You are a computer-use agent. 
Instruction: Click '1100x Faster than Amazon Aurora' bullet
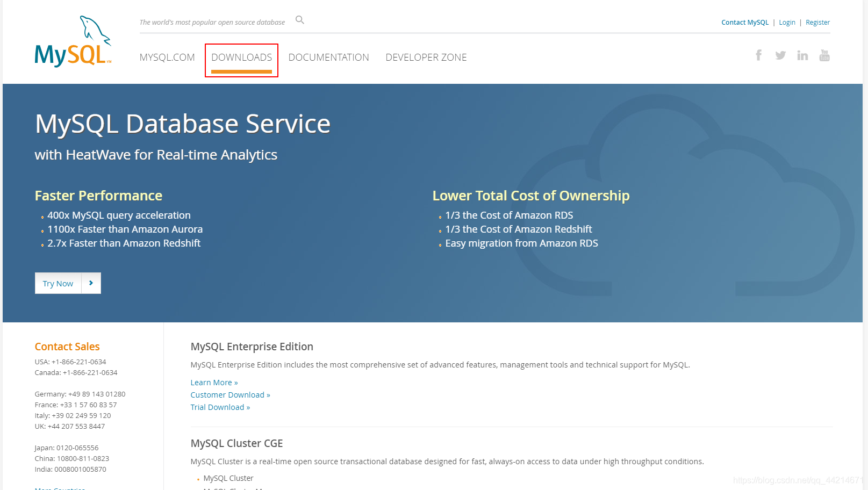pos(125,229)
